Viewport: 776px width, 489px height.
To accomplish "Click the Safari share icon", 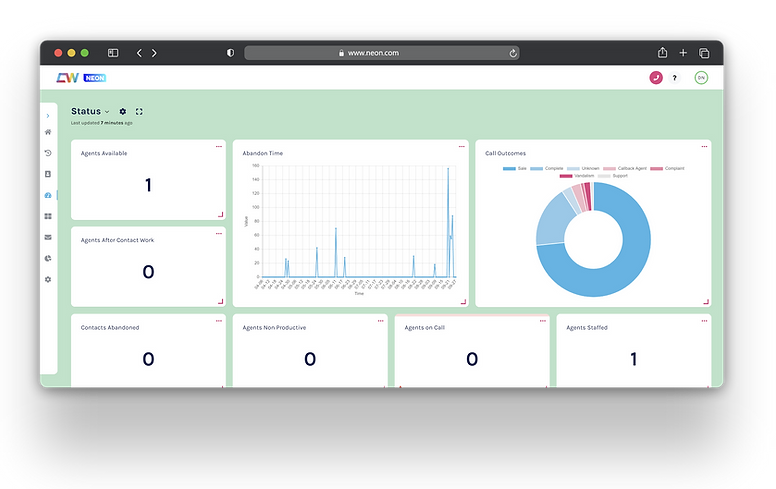I will click(x=662, y=52).
